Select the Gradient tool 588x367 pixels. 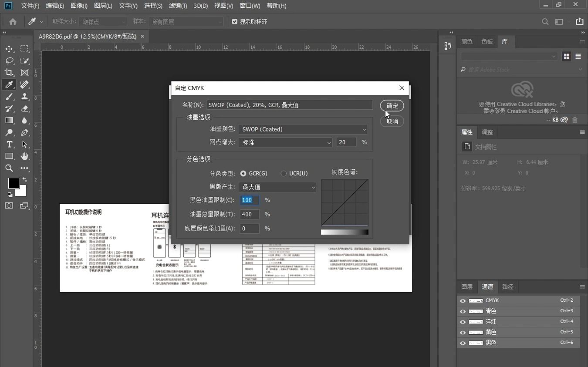tap(9, 120)
